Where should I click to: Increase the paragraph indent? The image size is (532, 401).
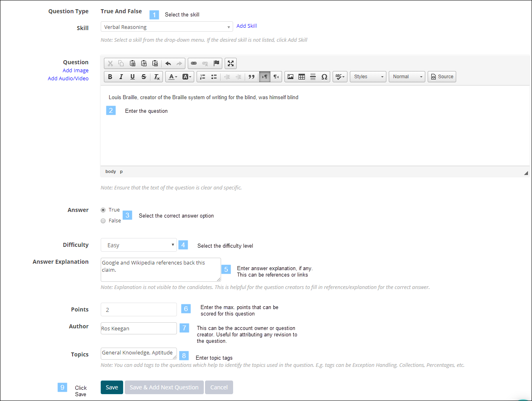pyautogui.click(x=238, y=77)
